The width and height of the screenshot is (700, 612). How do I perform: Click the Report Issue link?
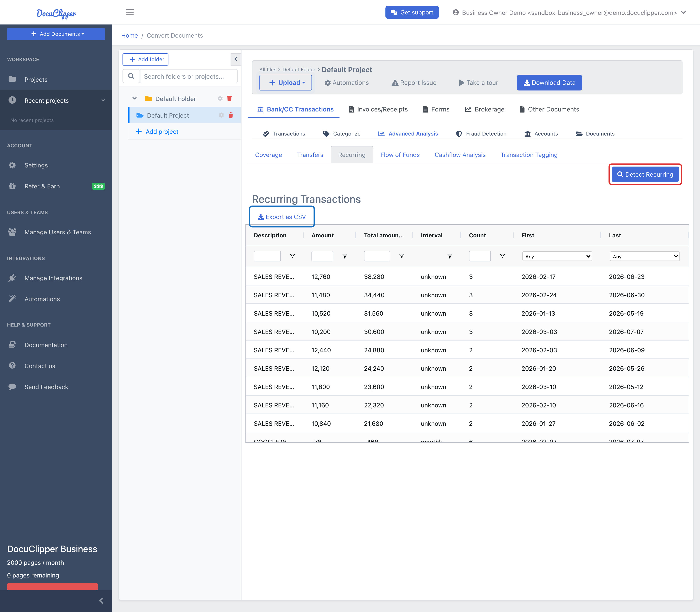point(414,83)
